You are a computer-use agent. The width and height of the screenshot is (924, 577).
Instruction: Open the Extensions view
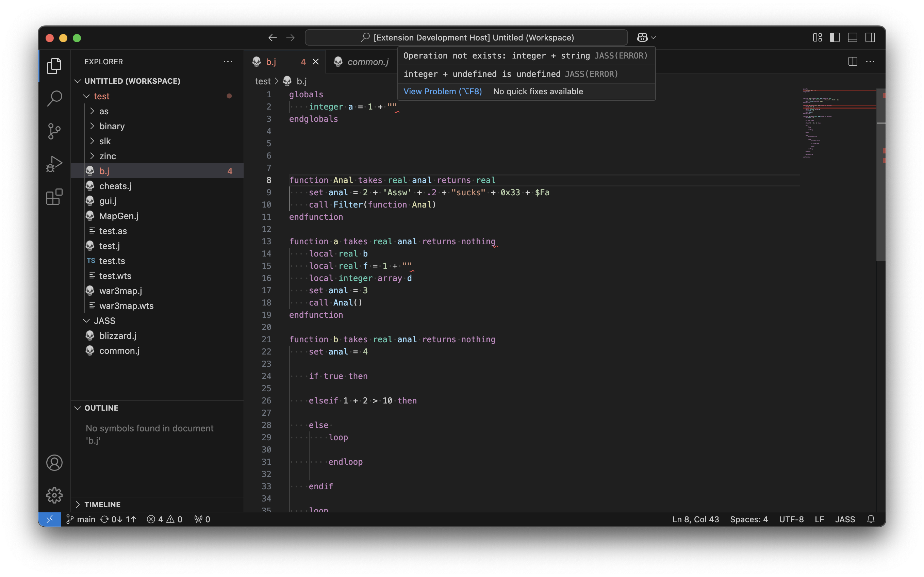point(54,197)
